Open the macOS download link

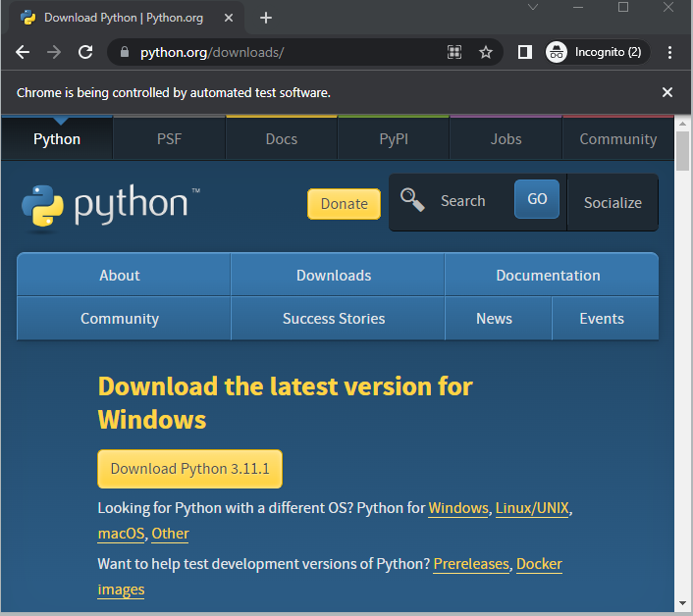(x=121, y=534)
